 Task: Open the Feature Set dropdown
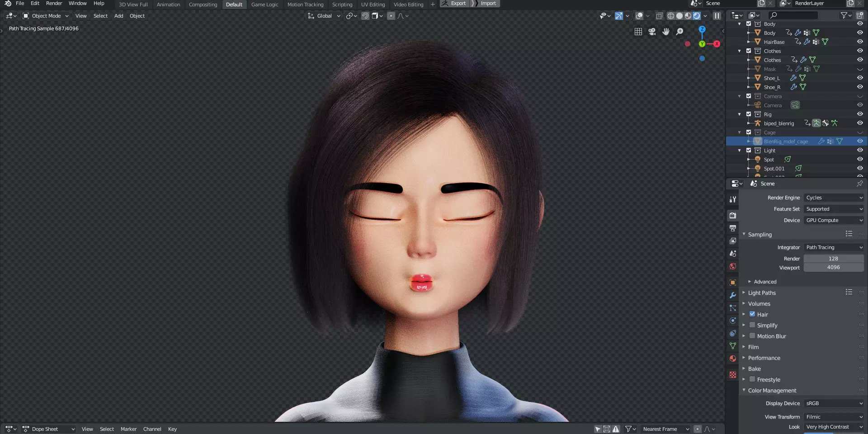pos(834,209)
